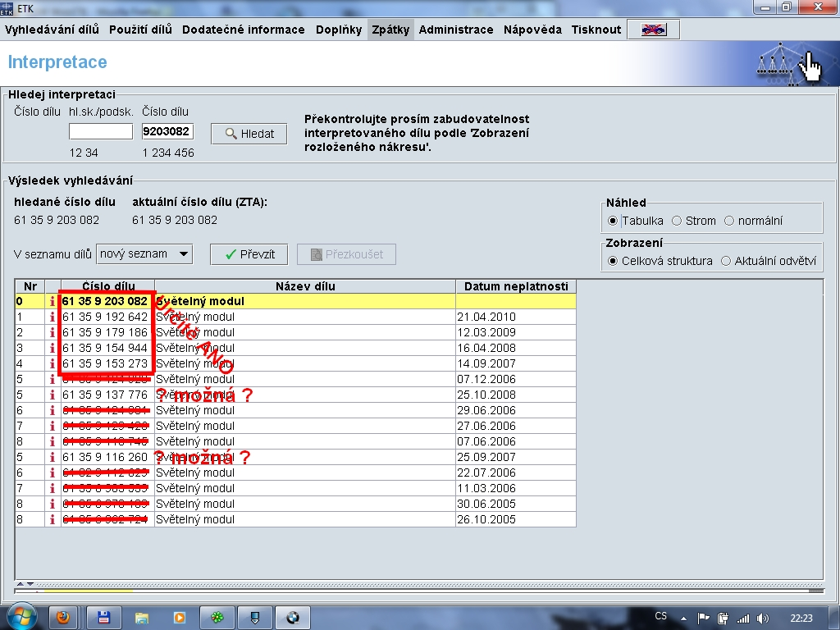The image size is (840, 630).
Task: Select the Strom view radio button
Action: [x=677, y=221]
